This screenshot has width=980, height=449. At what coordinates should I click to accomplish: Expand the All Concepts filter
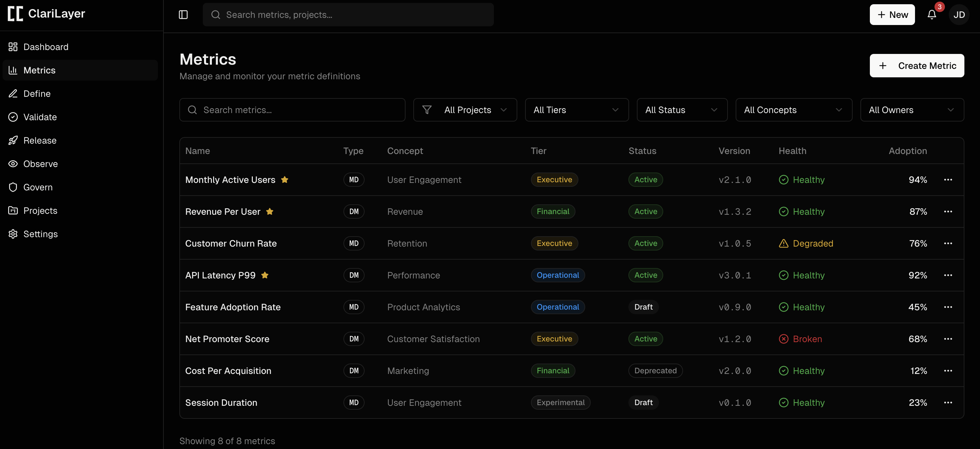pos(793,110)
